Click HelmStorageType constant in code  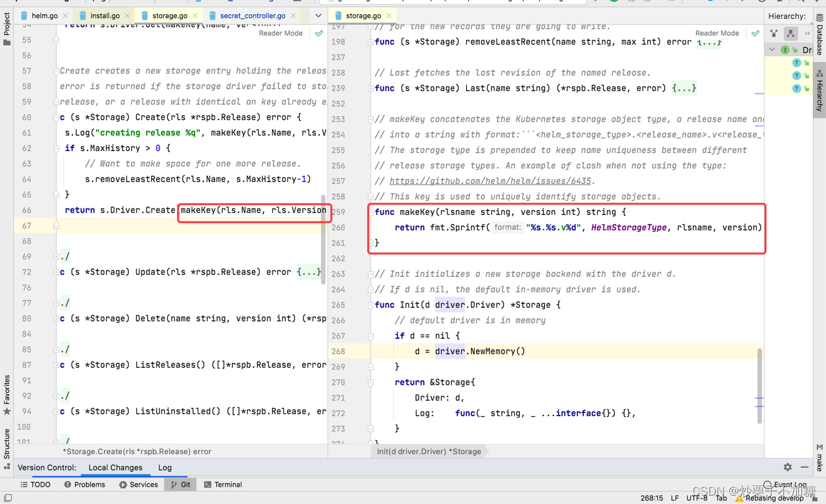pos(628,227)
